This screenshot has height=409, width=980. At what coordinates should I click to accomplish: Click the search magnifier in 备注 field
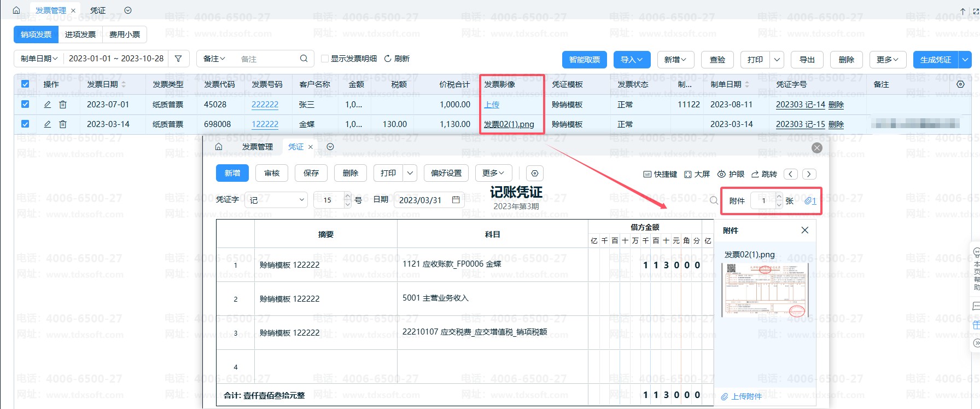point(304,59)
